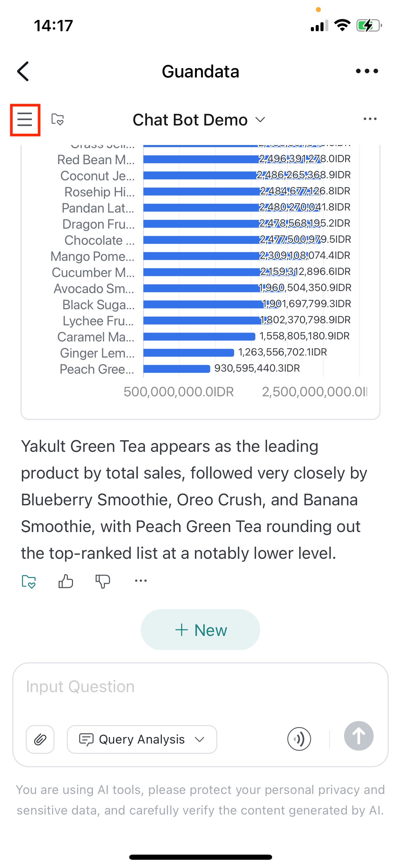Attach a file with paperclip
Screen dimensions: 401x868
pos(40,739)
